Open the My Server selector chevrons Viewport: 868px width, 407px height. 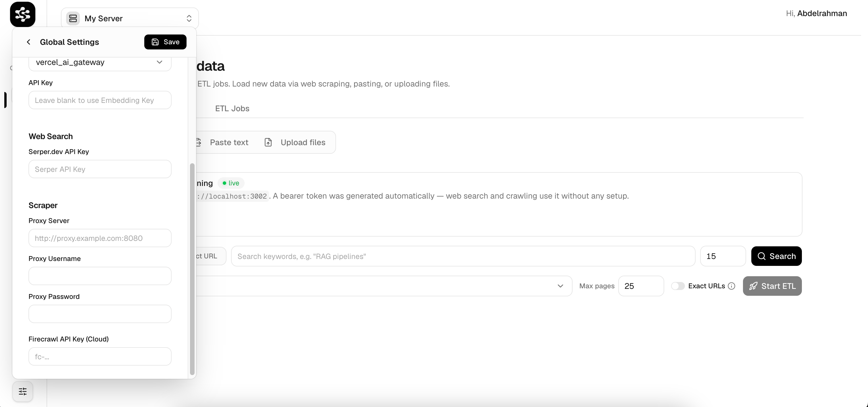click(x=189, y=18)
